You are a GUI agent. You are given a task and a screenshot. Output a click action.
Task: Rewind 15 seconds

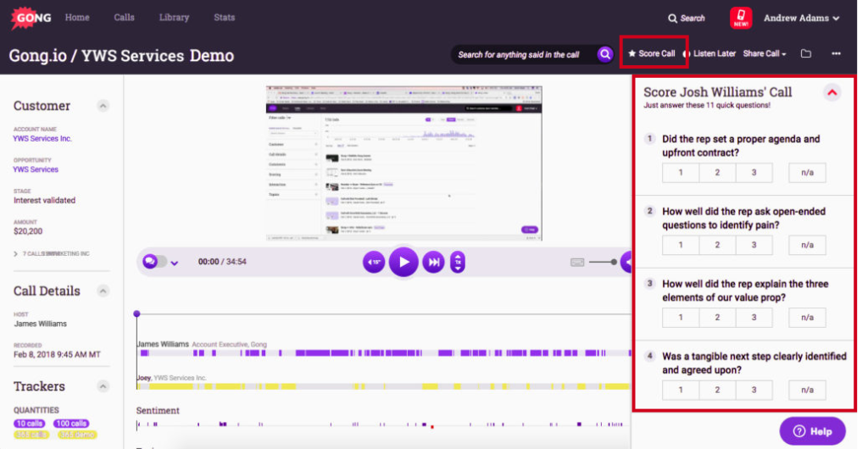374,262
